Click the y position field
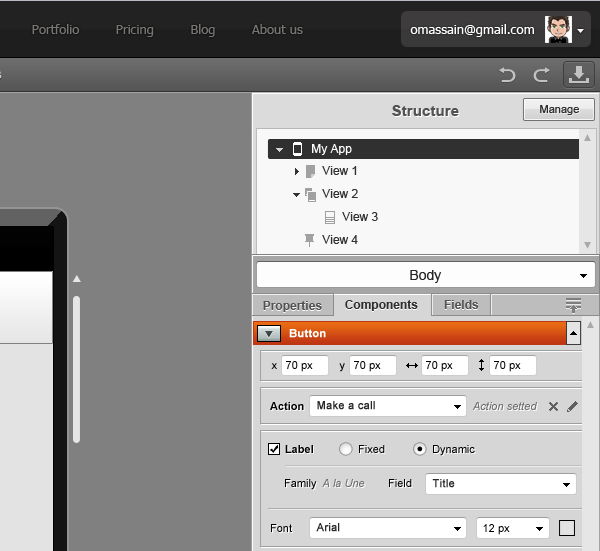 click(x=373, y=365)
